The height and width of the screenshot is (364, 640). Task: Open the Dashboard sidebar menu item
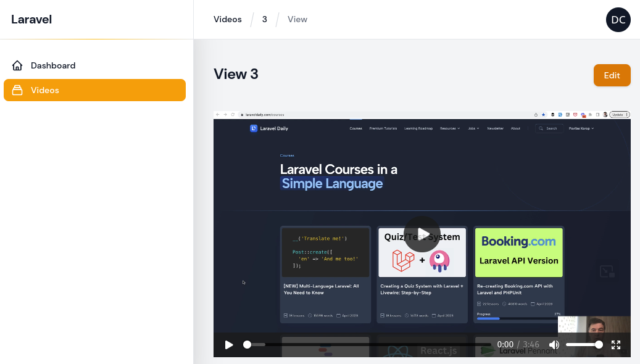click(x=53, y=65)
